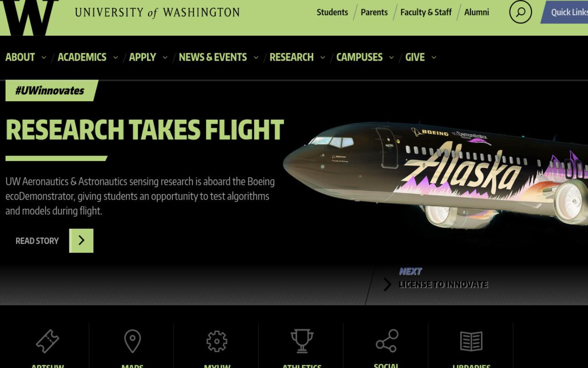Open the ArtsUW ticket icon
The height and width of the screenshot is (368, 588).
[47, 341]
